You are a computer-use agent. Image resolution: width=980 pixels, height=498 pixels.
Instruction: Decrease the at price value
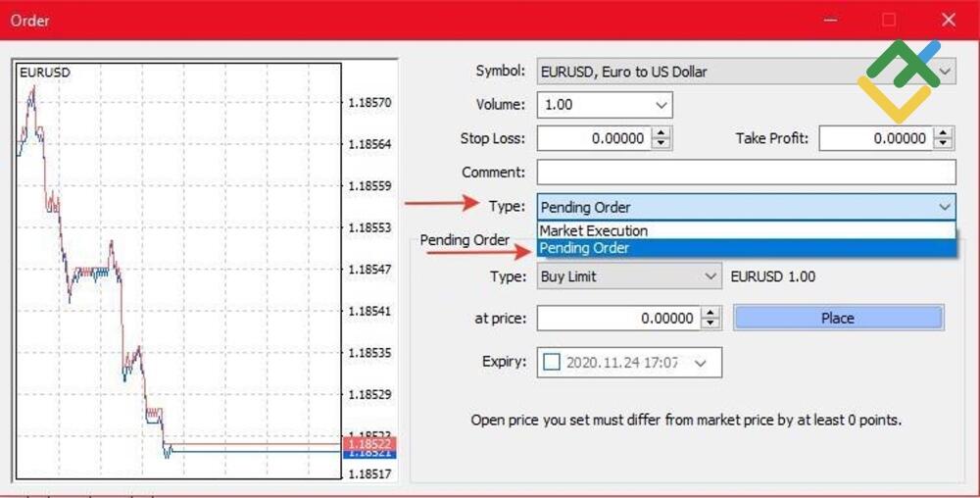point(711,324)
